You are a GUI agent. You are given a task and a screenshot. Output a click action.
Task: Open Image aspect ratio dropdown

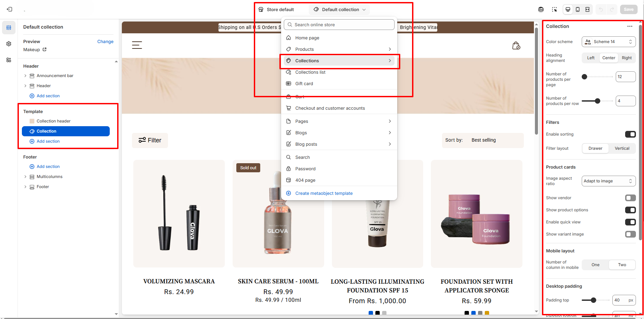pyautogui.click(x=608, y=181)
